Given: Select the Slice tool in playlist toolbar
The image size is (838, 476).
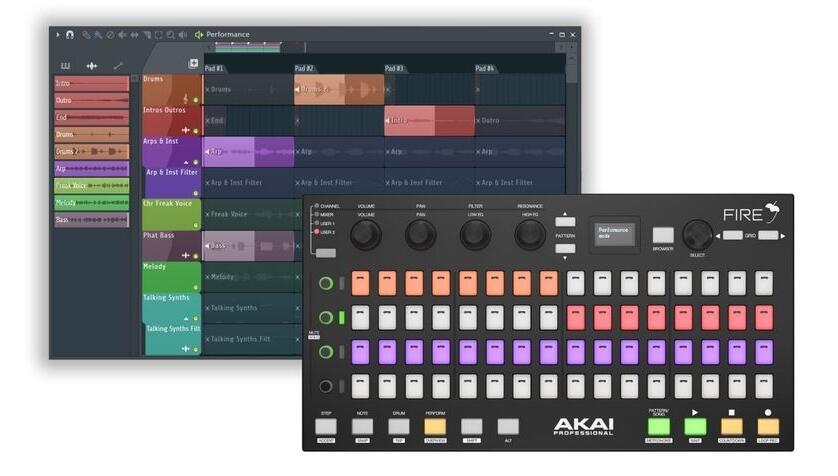Looking at the screenshot, I should tap(147, 35).
